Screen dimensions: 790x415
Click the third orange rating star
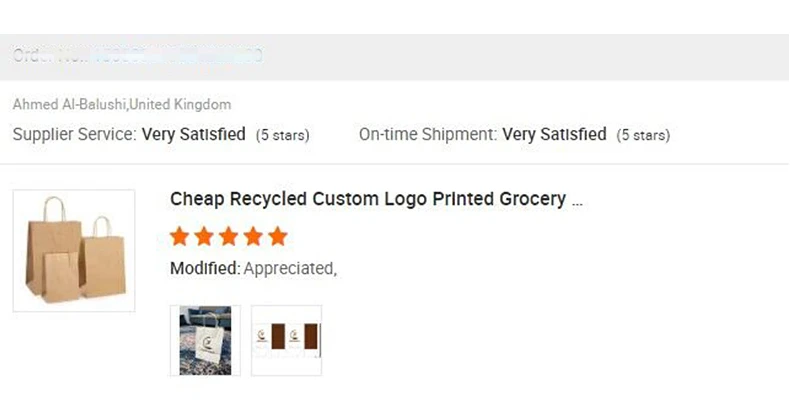click(229, 237)
